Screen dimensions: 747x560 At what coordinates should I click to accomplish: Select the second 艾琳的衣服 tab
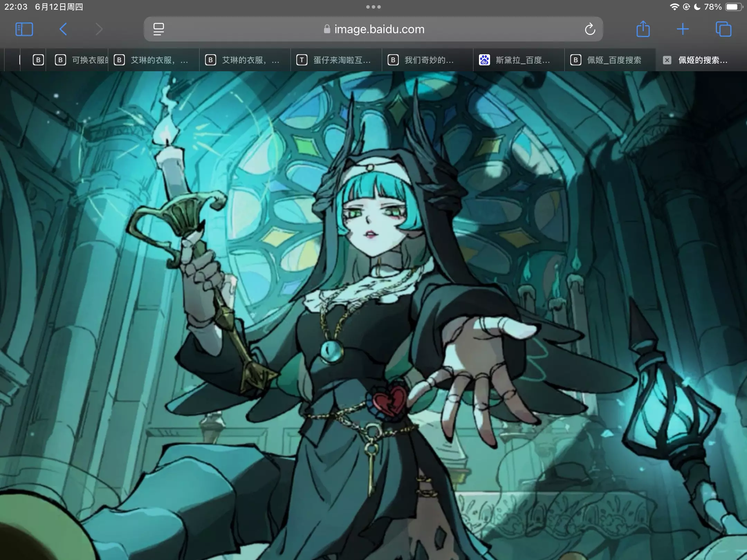245,60
